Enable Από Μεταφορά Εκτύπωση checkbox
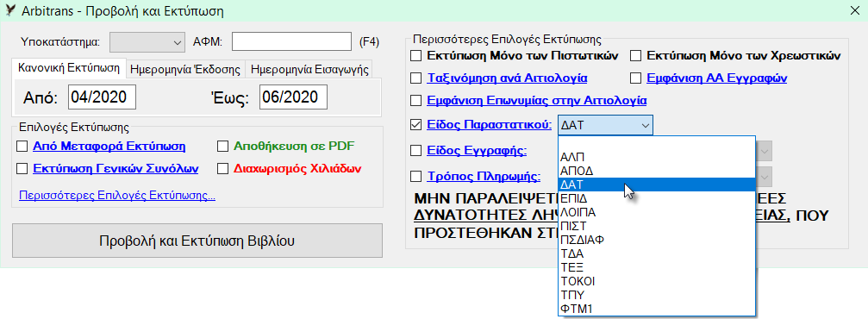This screenshot has width=868, height=319. coord(22,147)
